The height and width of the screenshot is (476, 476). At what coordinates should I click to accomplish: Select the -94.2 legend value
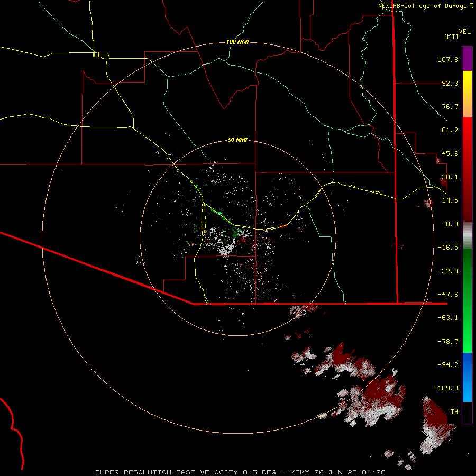(448, 364)
